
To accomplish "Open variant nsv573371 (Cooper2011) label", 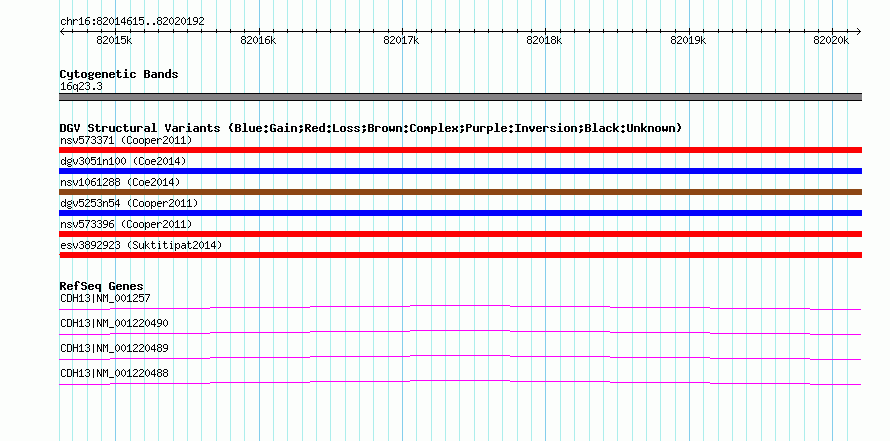I will point(126,140).
